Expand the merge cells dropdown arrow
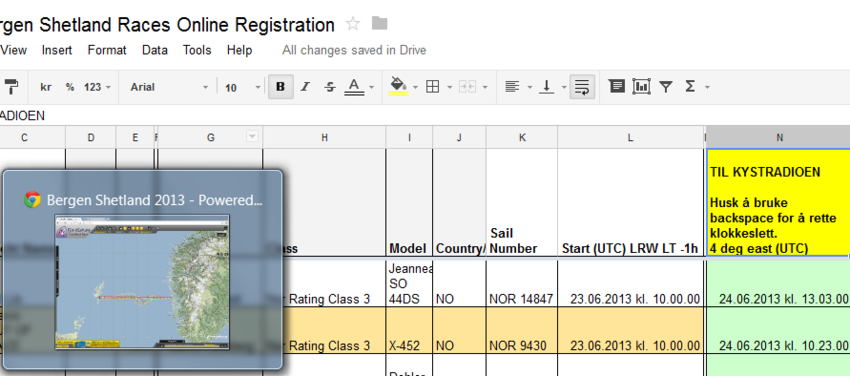 click(x=485, y=87)
